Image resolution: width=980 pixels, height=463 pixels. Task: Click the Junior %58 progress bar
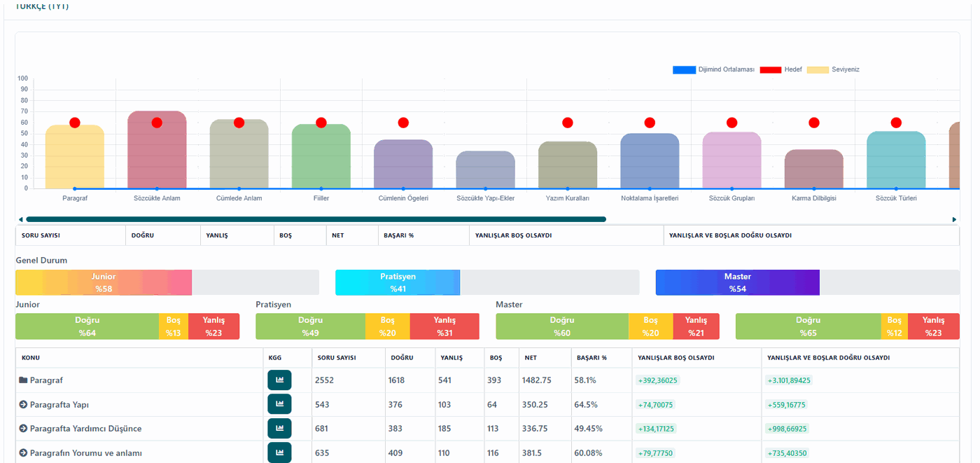tap(104, 282)
